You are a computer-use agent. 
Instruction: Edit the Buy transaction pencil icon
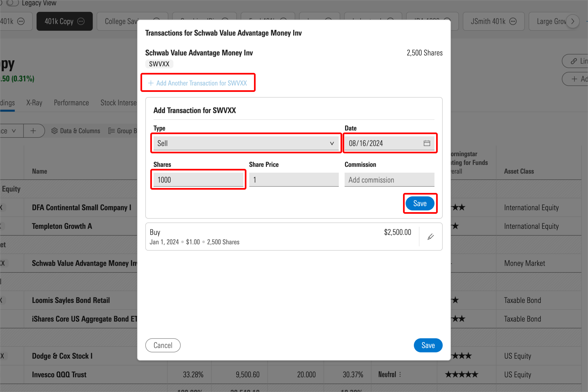[431, 236]
